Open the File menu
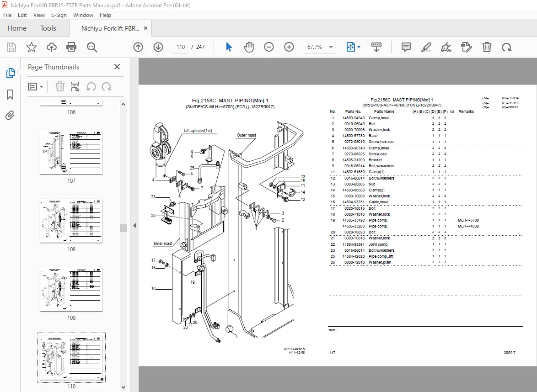Viewport: 537px width, 392px height. click(x=7, y=15)
